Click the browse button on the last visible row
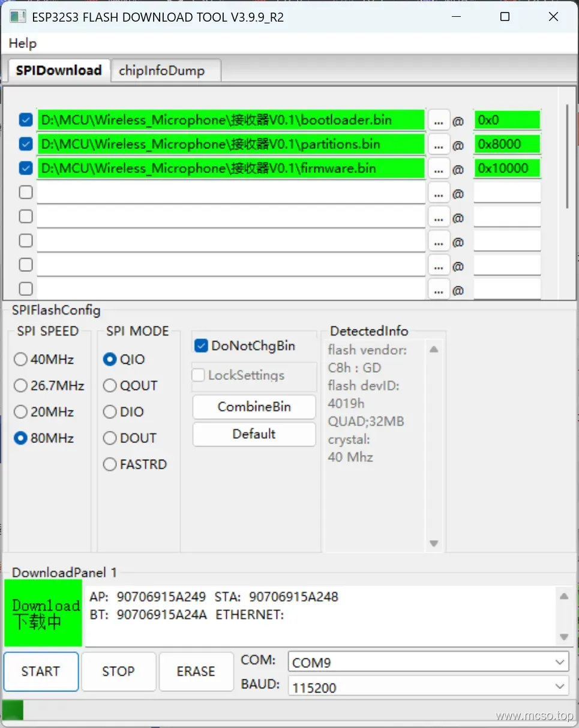Viewport: 579px width, 728px height. [439, 289]
